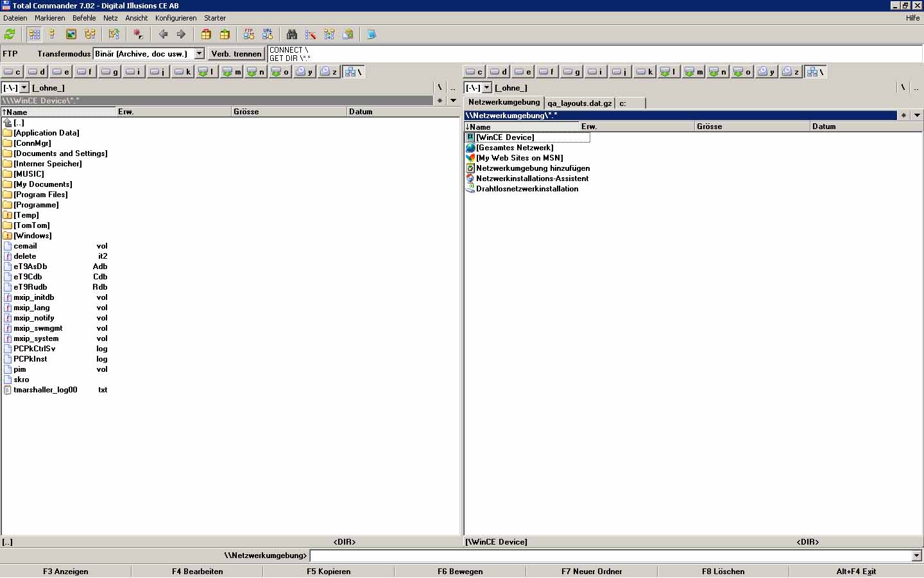The width and height of the screenshot is (924, 578).
Task: Go back using the left arrow icon
Action: coord(163,34)
